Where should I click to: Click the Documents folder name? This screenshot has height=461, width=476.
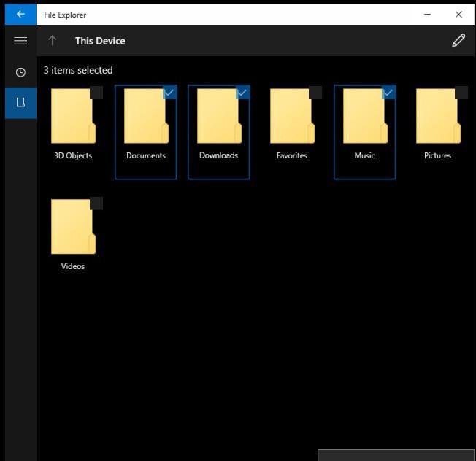tap(146, 155)
